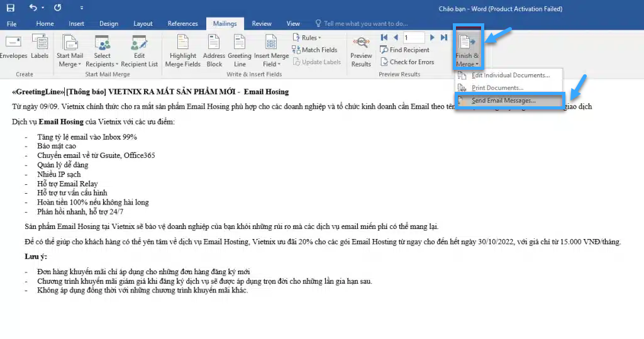The width and height of the screenshot is (644, 339).
Task: Click the bullet 'Chuyển email về từ Gsuite, Office365'
Action: (x=96, y=155)
